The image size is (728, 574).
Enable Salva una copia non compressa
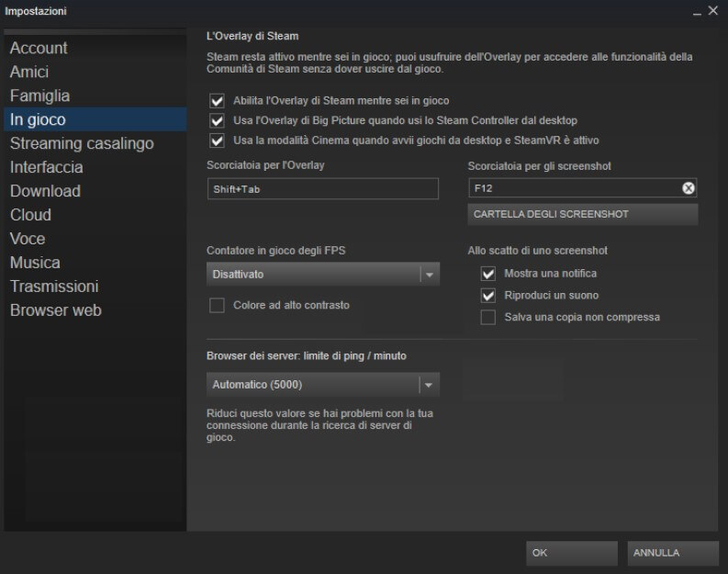point(488,317)
